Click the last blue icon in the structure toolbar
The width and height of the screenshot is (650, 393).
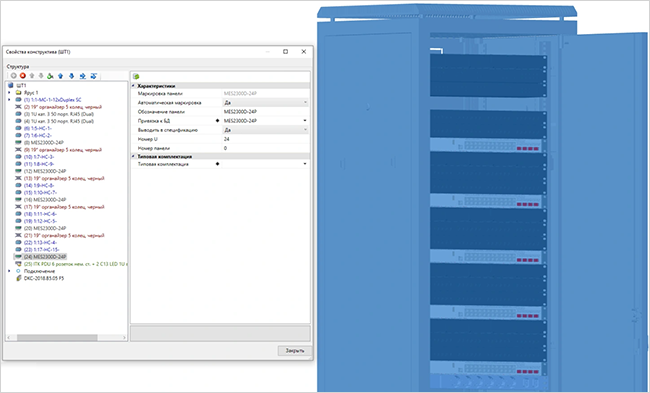[x=94, y=76]
